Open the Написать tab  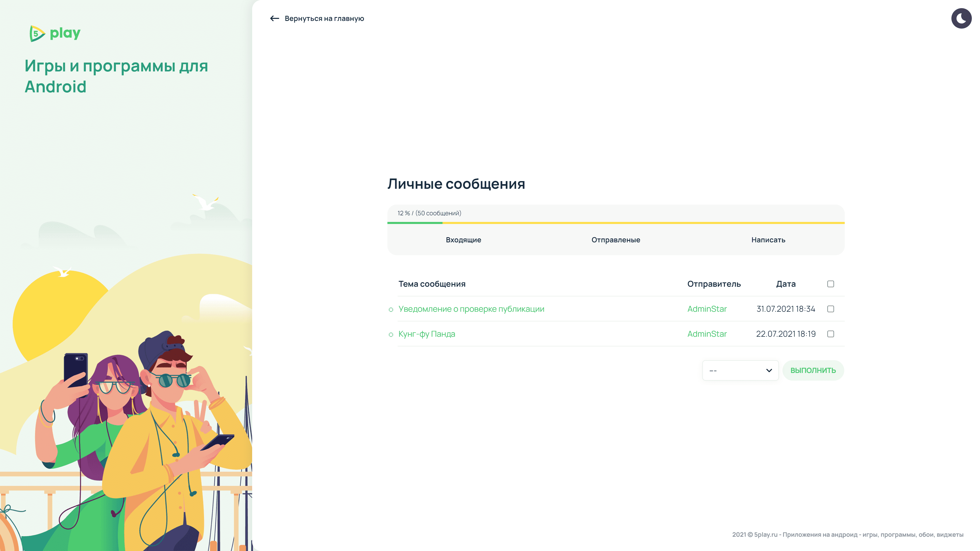[x=768, y=240]
